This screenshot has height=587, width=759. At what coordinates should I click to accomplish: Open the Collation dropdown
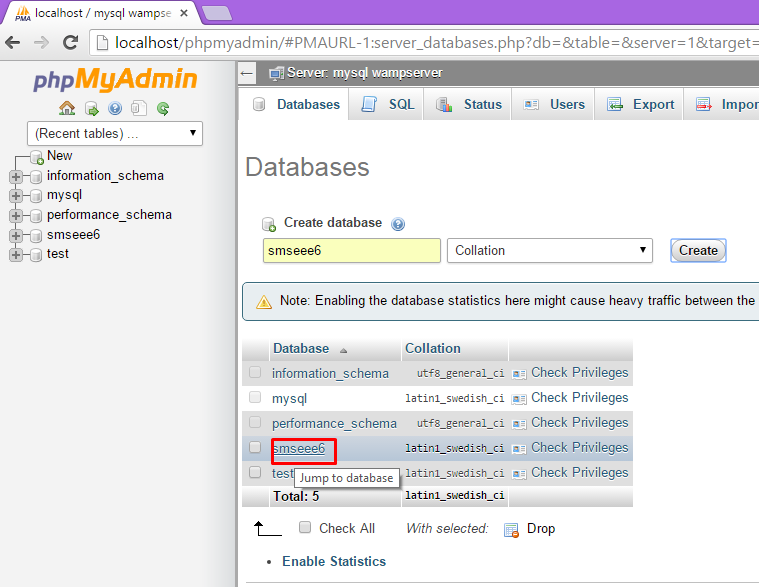click(549, 250)
